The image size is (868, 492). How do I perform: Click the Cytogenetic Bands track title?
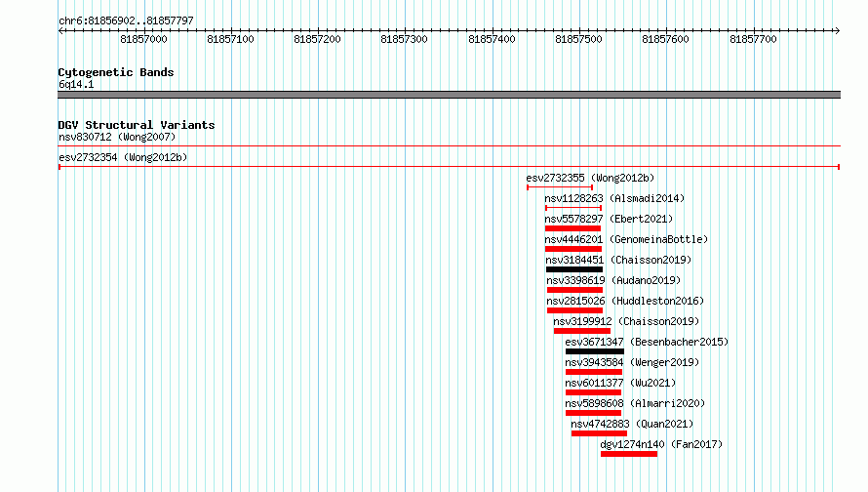[x=116, y=72]
